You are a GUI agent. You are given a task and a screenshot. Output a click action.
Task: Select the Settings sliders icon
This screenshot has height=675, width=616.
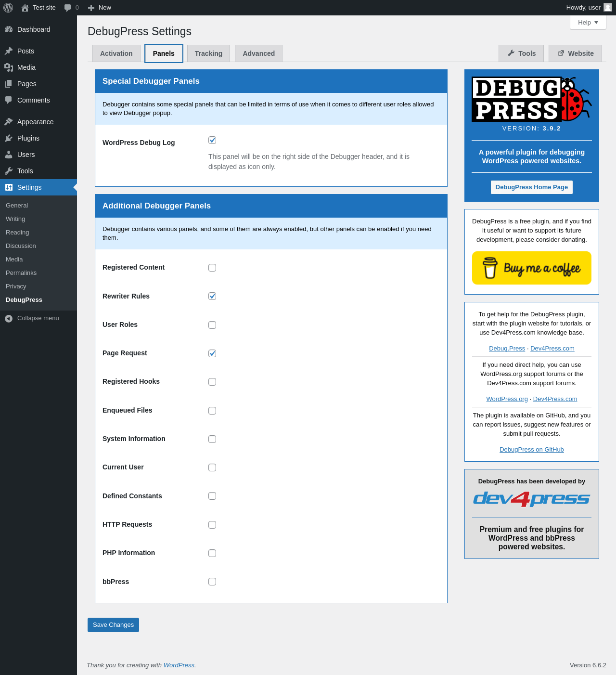(9, 187)
